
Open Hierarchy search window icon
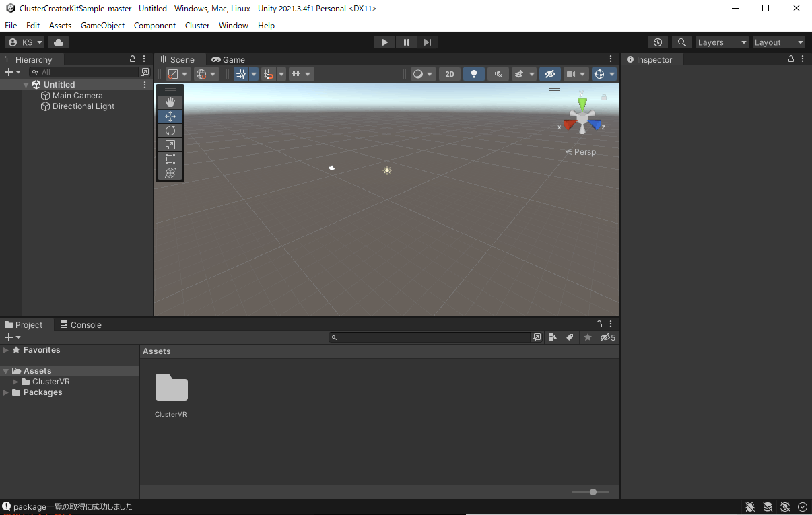tap(145, 72)
